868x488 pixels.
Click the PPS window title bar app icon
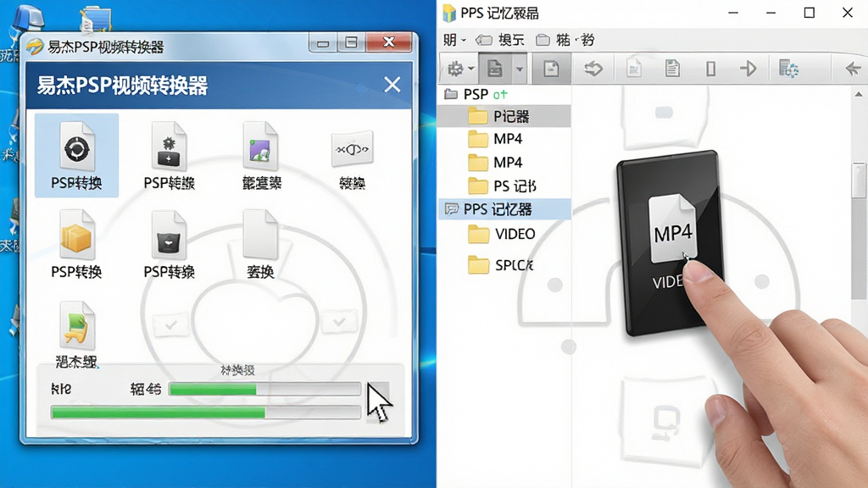pyautogui.click(x=449, y=13)
